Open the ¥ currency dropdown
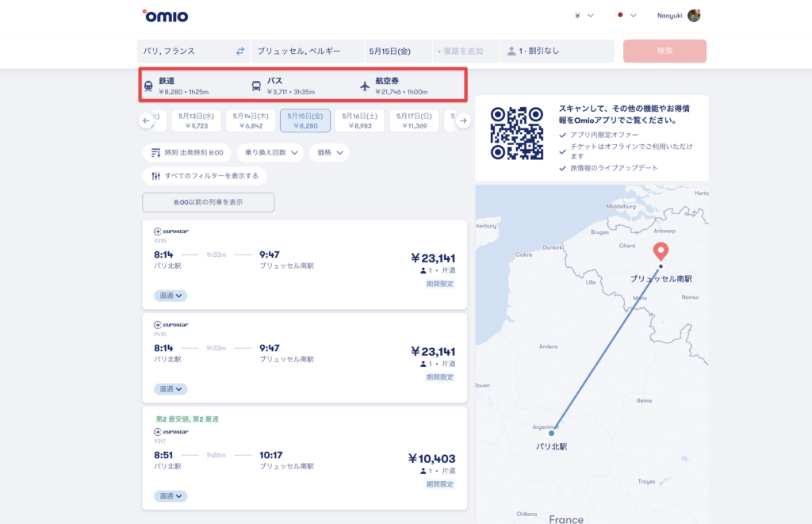812x524 pixels. tap(584, 15)
